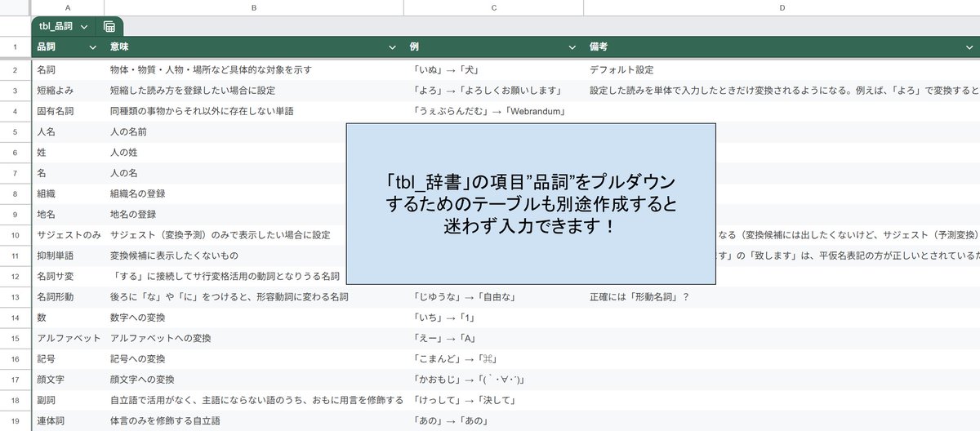Click the アルファベット cell in the 品詞 column

pos(68,338)
